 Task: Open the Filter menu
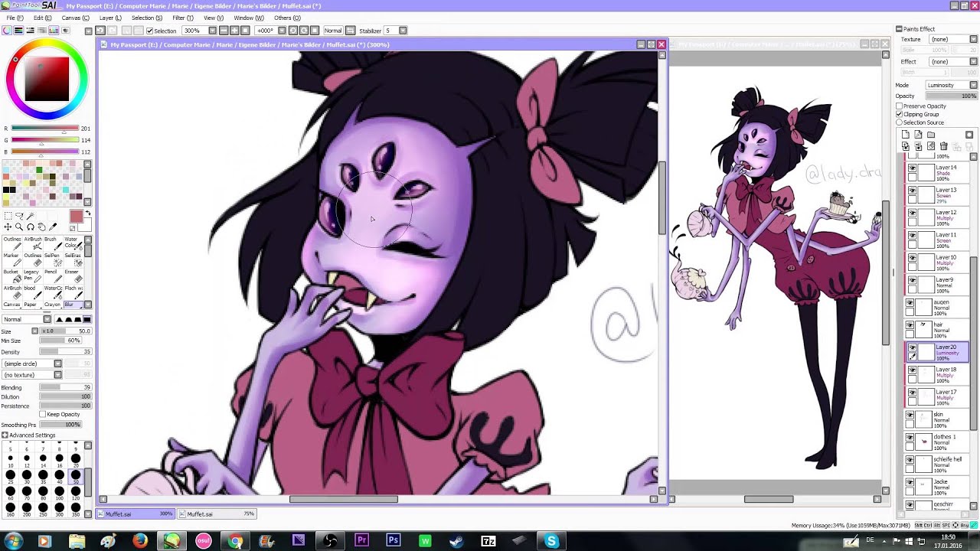click(183, 18)
